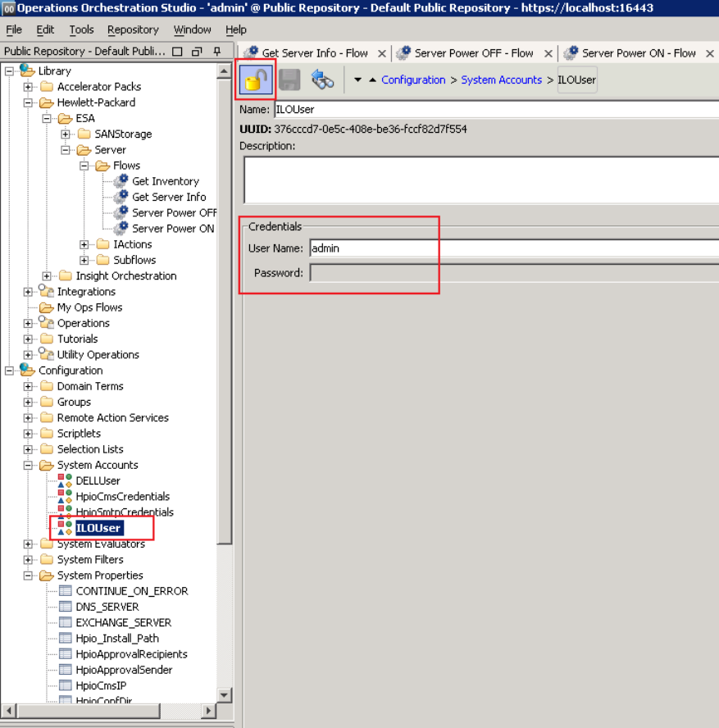The width and height of the screenshot is (719, 728).
Task: Open the HpioCmsCredentials system account
Action: 122,496
